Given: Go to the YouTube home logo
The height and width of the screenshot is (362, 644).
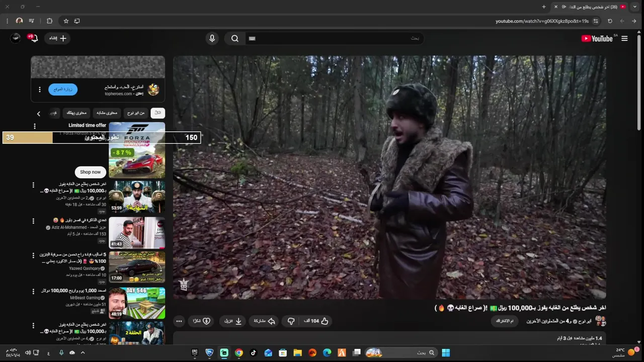Looking at the screenshot, I should [597, 39].
